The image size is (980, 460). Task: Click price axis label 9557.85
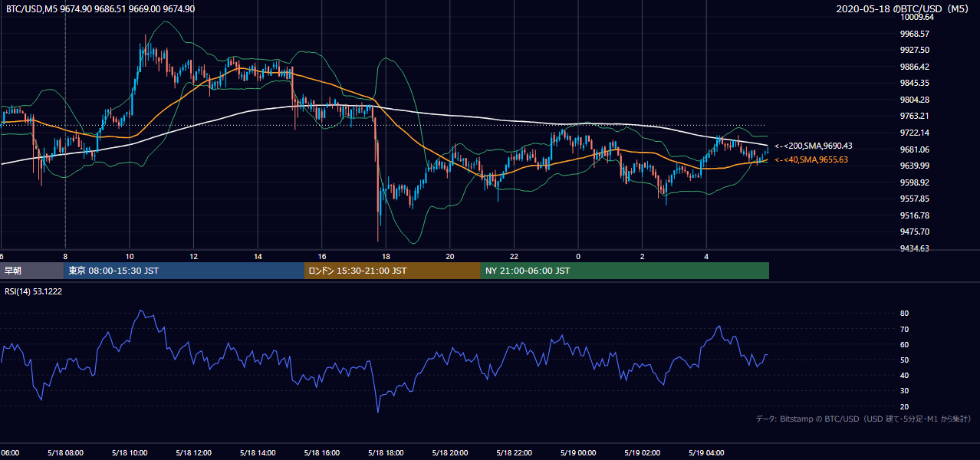915,199
